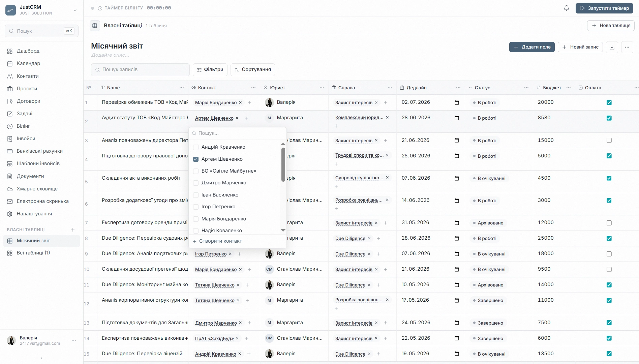
Task: Open Місячний звіт table in sidebar
Action: click(x=42, y=241)
